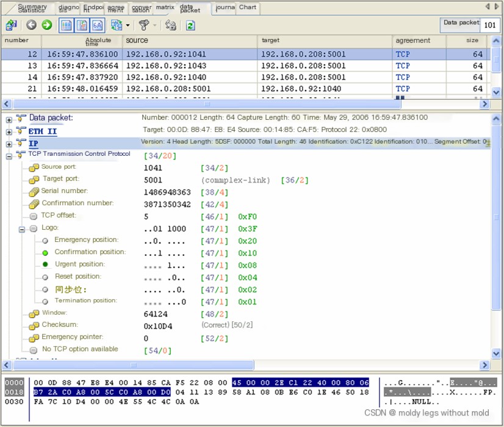The height and width of the screenshot is (427, 504).
Task: Click the tab scroll left arrow
Action: coord(488,6)
